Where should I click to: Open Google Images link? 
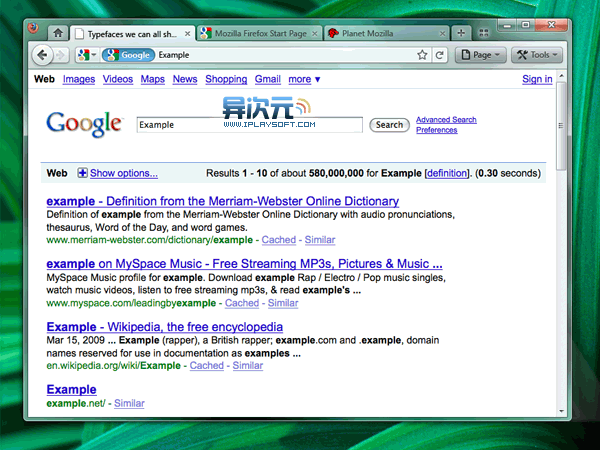(x=79, y=79)
